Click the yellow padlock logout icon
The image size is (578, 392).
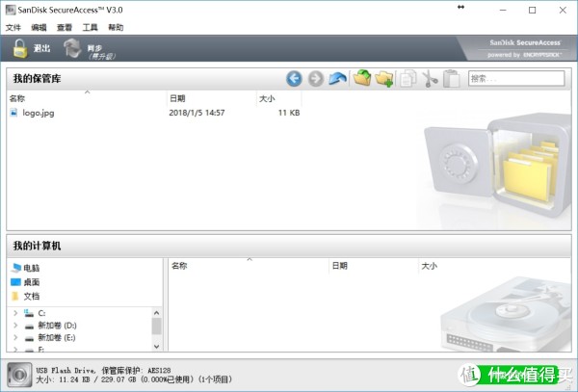20,48
